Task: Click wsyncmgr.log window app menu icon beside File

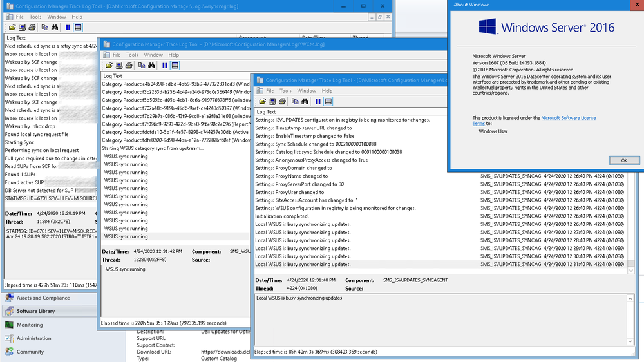Action: (10, 17)
